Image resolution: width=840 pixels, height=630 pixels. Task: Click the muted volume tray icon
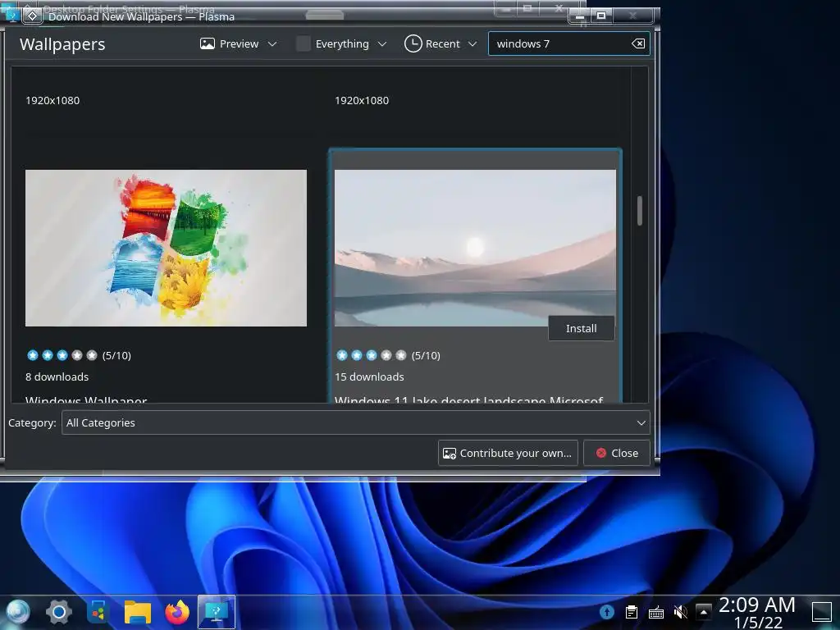(680, 612)
